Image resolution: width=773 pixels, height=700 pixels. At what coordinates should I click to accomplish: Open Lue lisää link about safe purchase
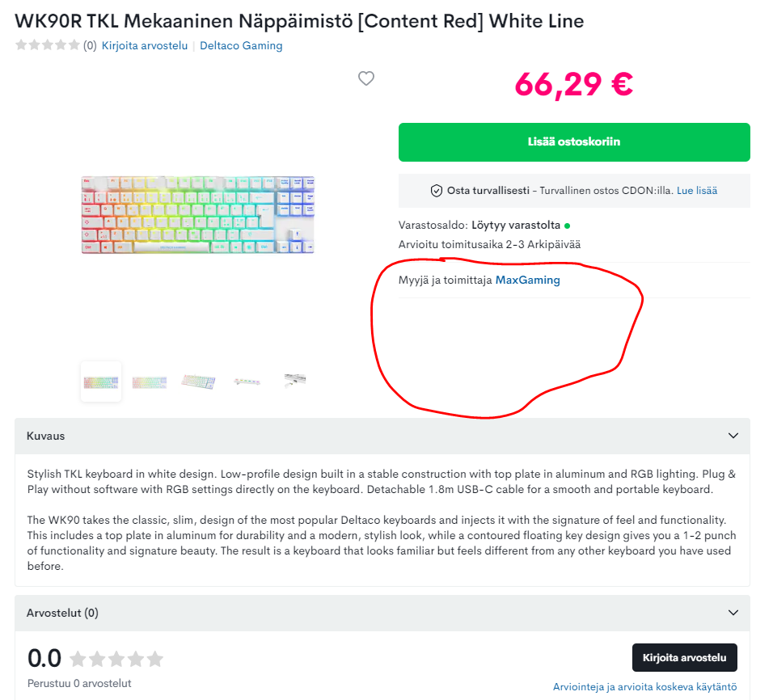pyautogui.click(x=697, y=191)
